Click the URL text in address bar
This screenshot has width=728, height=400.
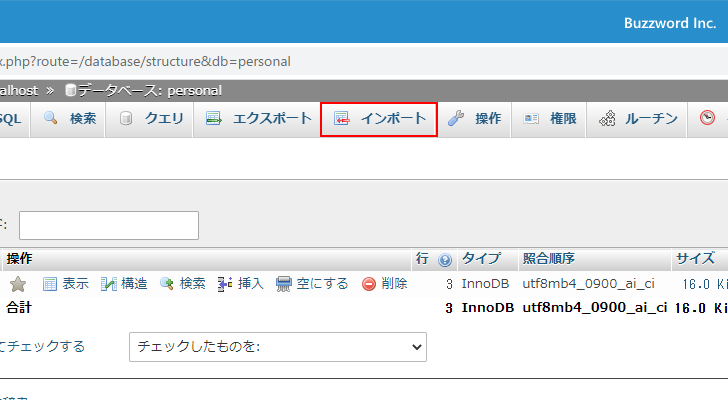coord(145,61)
